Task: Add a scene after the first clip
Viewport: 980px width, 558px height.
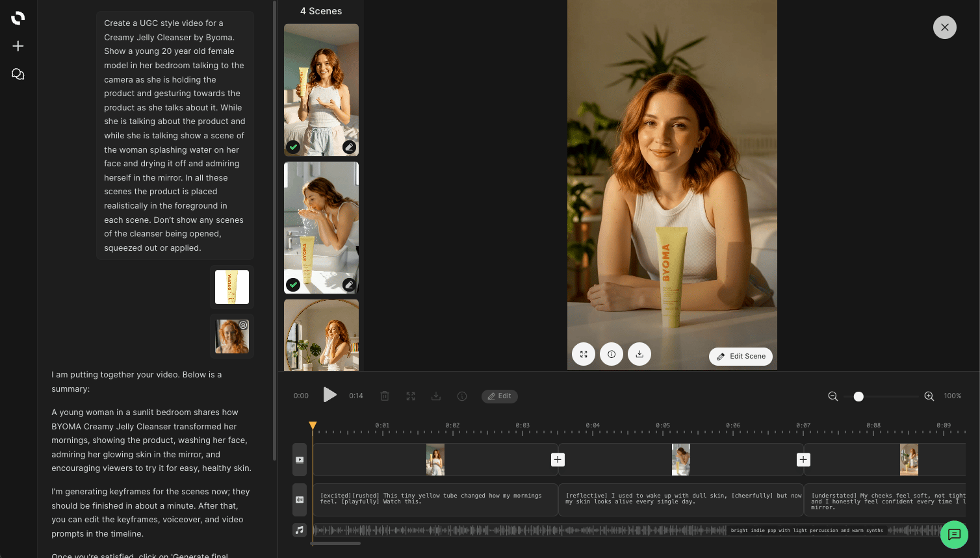Action: (558, 460)
